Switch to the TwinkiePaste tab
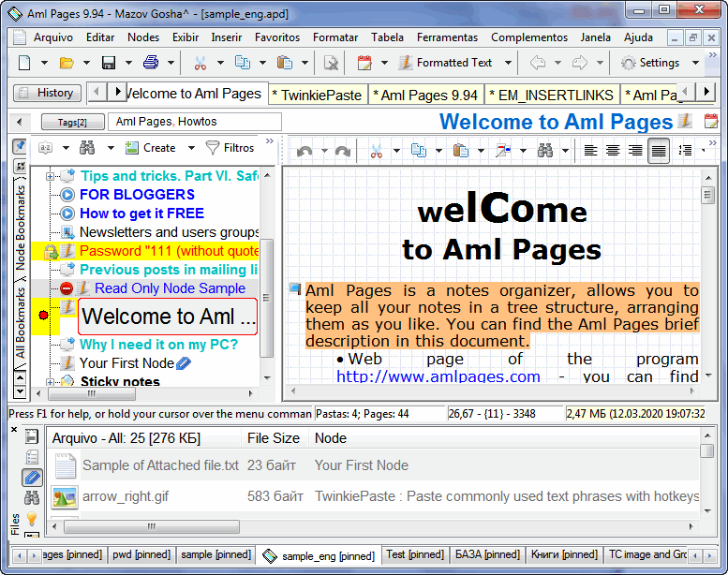The height and width of the screenshot is (575, 728). point(318,95)
